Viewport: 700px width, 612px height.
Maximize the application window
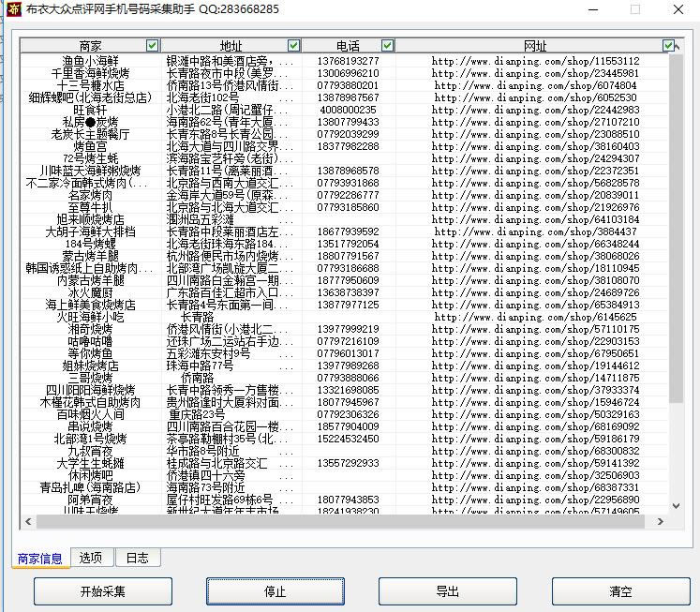(635, 9)
